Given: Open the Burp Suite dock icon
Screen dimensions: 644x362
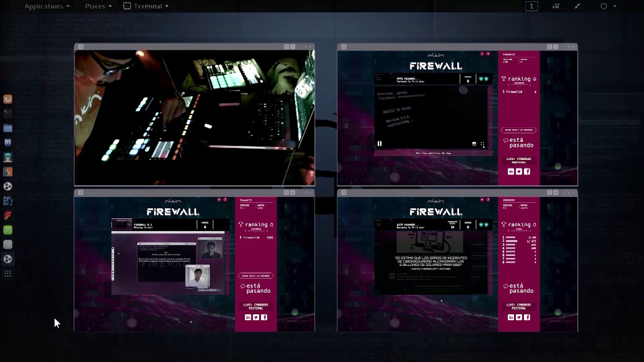Looking at the screenshot, I should 8,172.
